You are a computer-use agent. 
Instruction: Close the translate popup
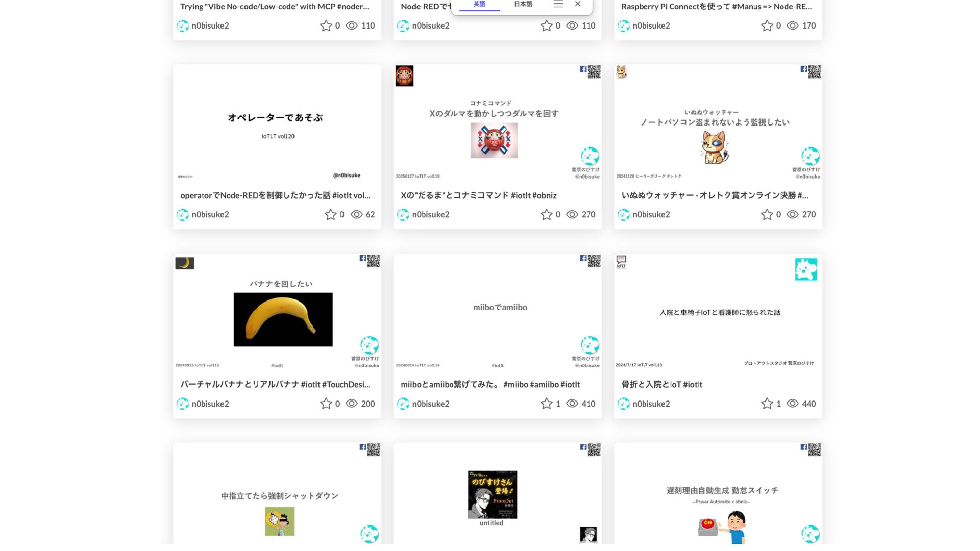pyautogui.click(x=577, y=4)
